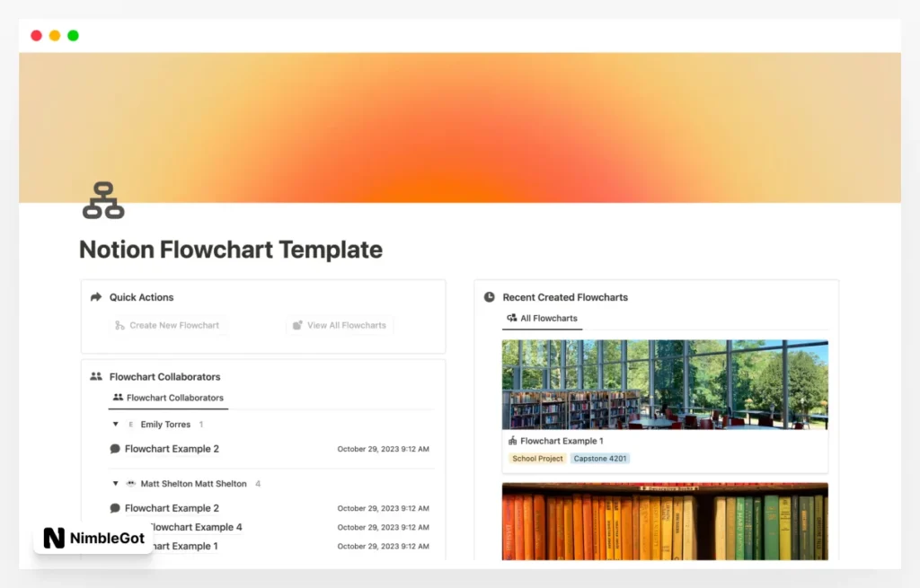Click the School Project tag
This screenshot has width=920, height=588.
tap(537, 459)
